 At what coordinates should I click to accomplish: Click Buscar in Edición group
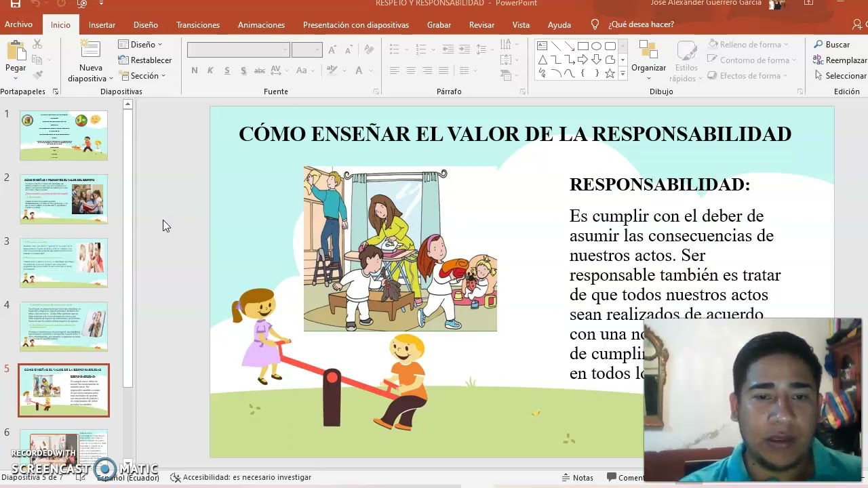tap(832, 44)
